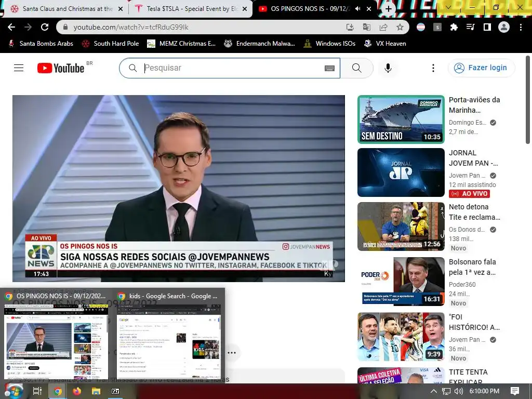Open 7-Zip from the taskbar
Image resolution: width=532 pixels, height=399 pixels.
tap(115, 391)
